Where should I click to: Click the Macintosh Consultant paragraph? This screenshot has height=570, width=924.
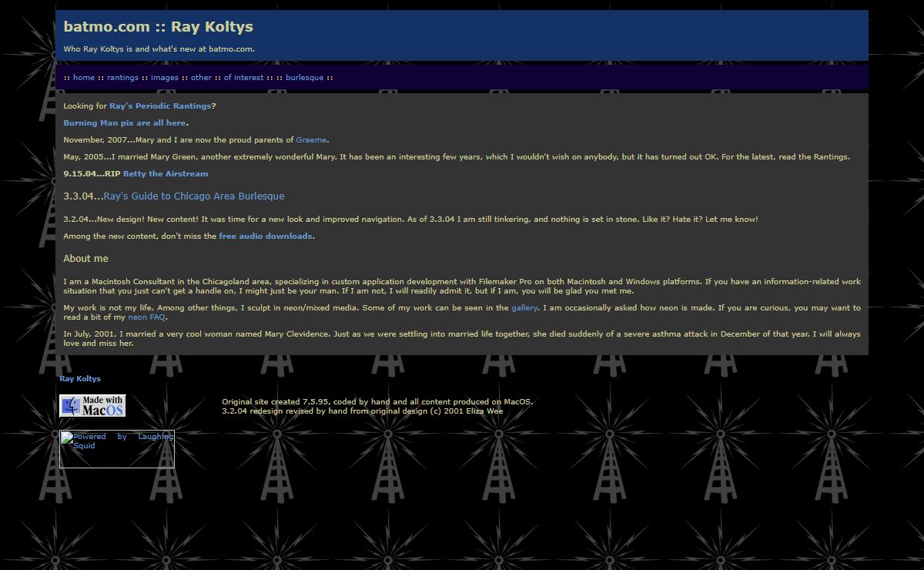462,287
